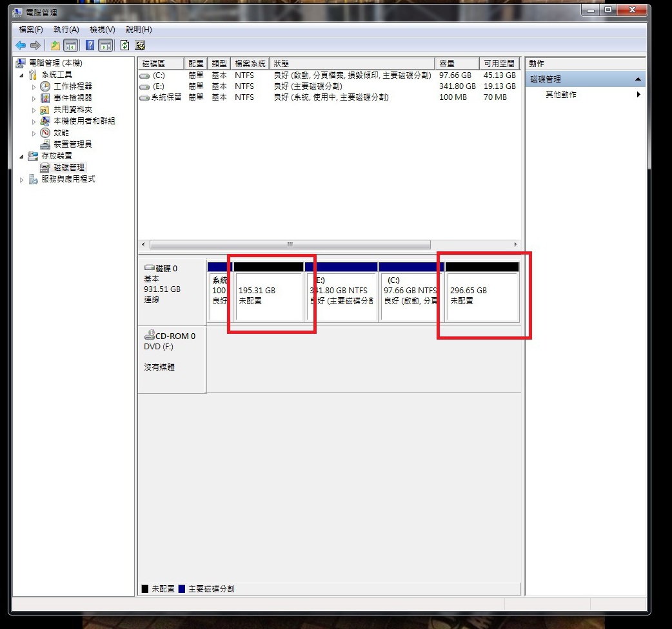Select 裝置管理員 in the tree
672x629 pixels.
pyautogui.click(x=73, y=144)
